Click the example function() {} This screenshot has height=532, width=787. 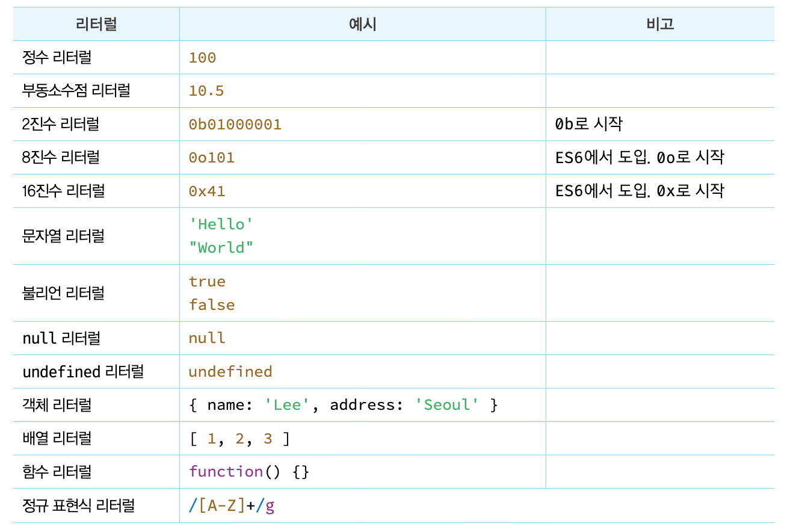pos(249,472)
